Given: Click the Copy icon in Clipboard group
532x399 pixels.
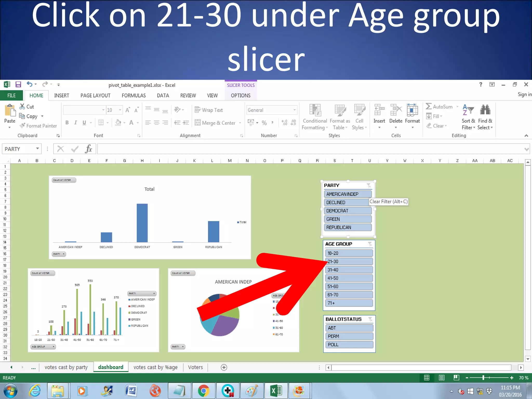Looking at the screenshot, I should [22, 116].
